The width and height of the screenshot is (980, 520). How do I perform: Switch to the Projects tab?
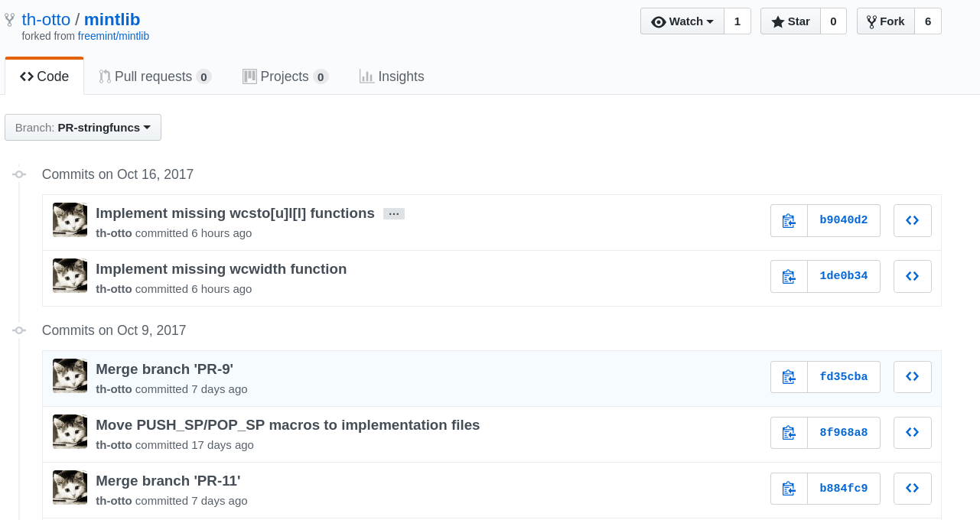(x=285, y=76)
